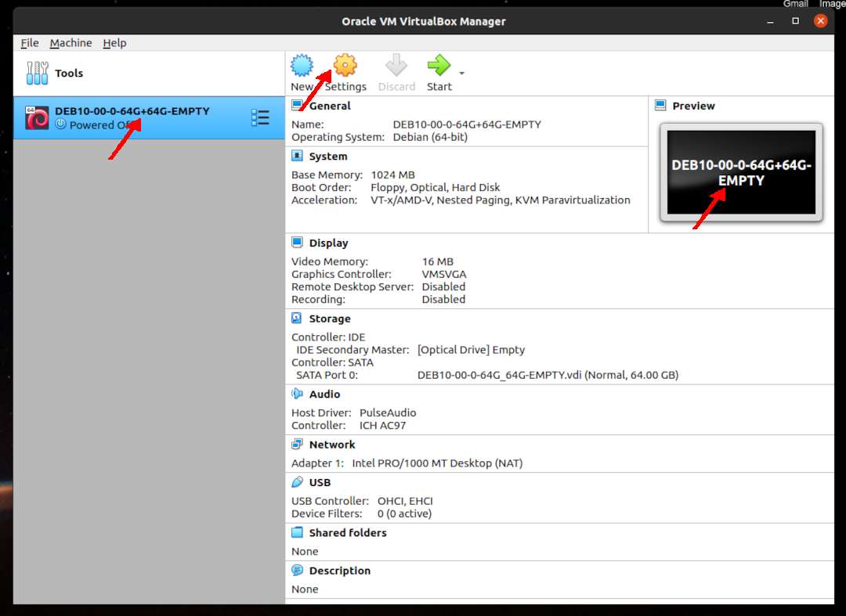Click '[Optical Drive] Empty' storage entry
Screen dimensions: 846x616
pyautogui.click(x=471, y=350)
